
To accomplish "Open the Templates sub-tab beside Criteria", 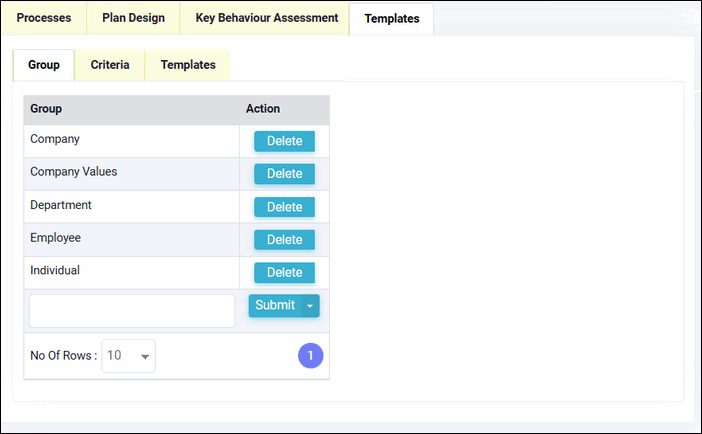I will coord(188,65).
